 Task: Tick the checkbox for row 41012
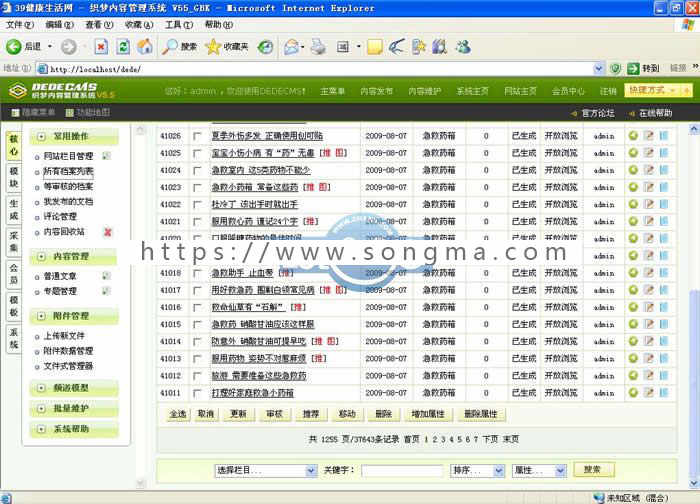point(197,376)
